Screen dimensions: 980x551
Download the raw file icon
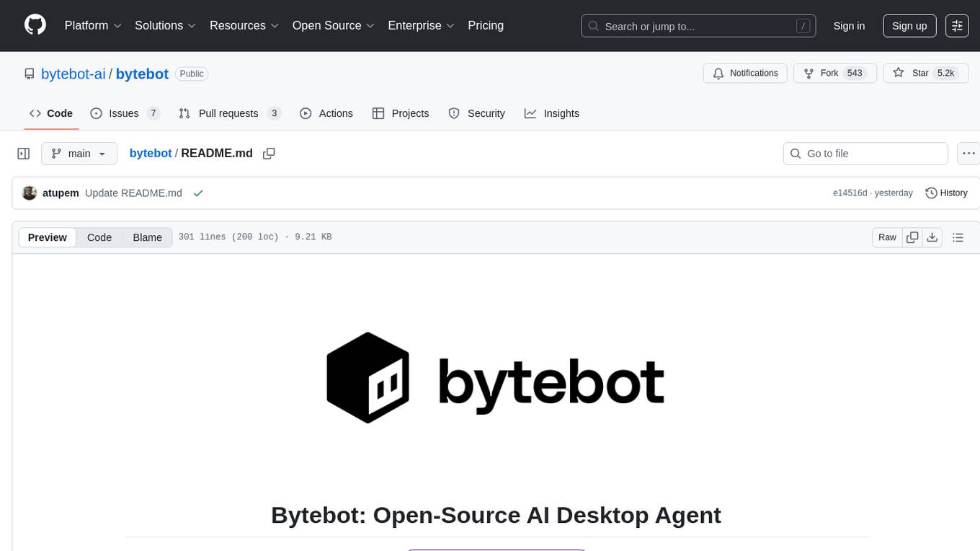pos(932,237)
